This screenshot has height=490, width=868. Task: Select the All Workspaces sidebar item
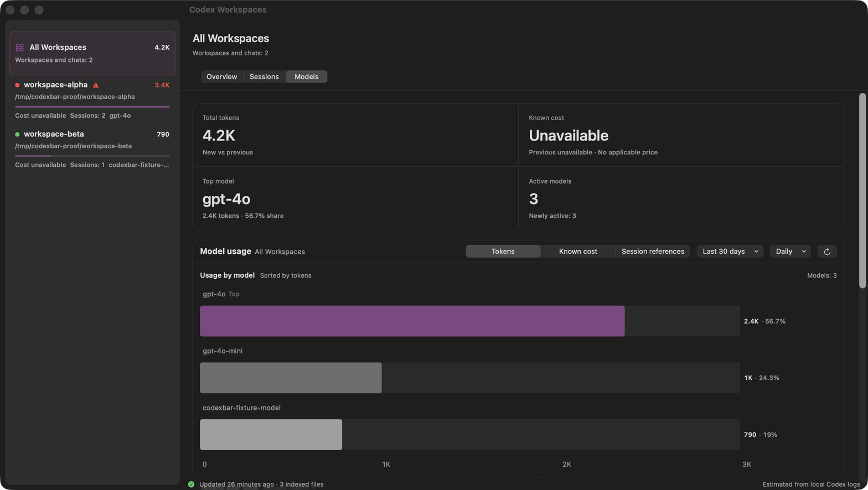click(92, 53)
